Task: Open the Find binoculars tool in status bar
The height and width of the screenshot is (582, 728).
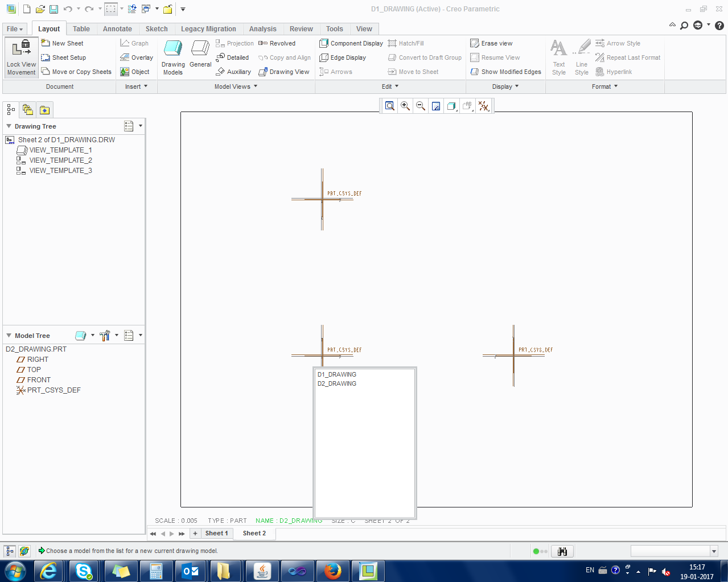Action: (562, 551)
